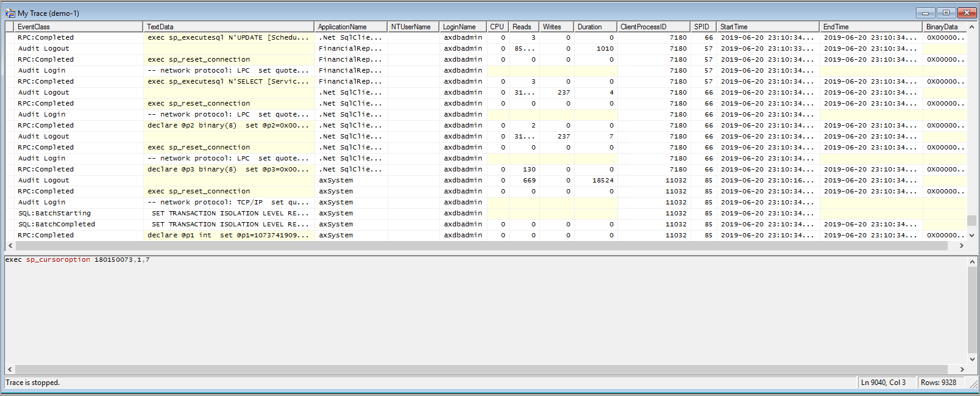Viewport: 980px width, 396px height.
Task: Click the vertical scrollbar thumb of the trace grid
Action: (x=971, y=220)
